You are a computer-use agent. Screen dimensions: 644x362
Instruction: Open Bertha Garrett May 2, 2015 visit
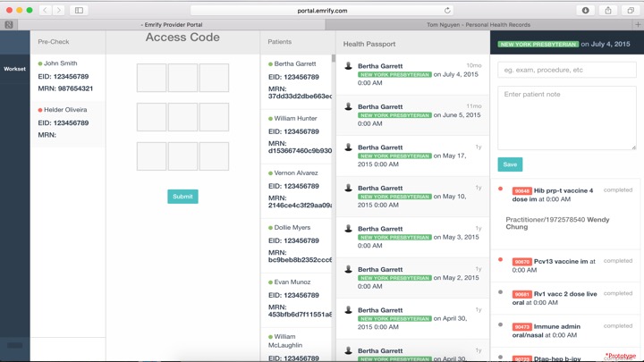click(412, 277)
